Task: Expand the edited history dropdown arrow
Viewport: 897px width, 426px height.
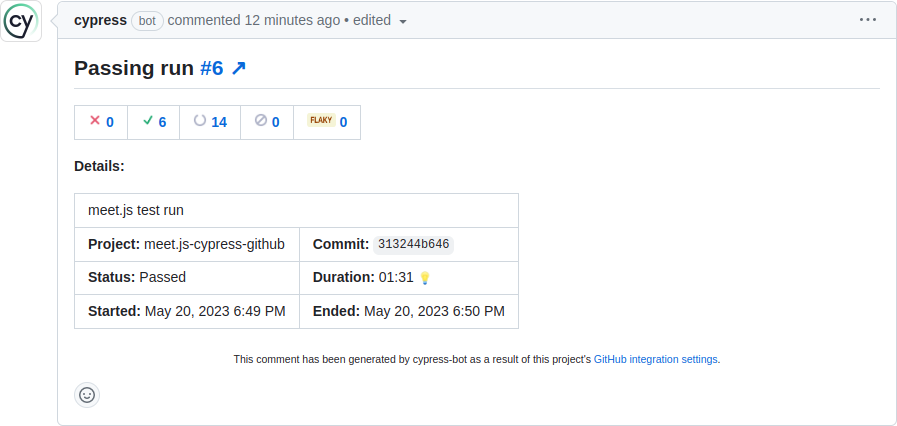Action: tap(403, 22)
